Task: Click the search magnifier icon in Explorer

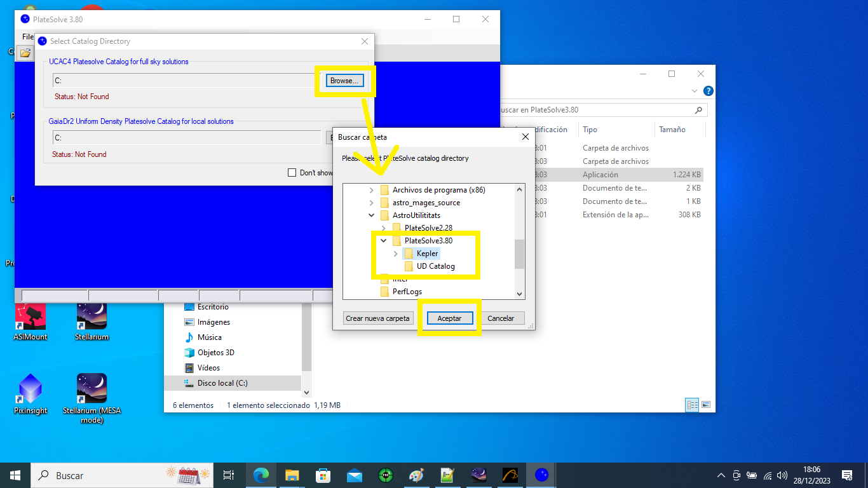Action: coord(698,110)
